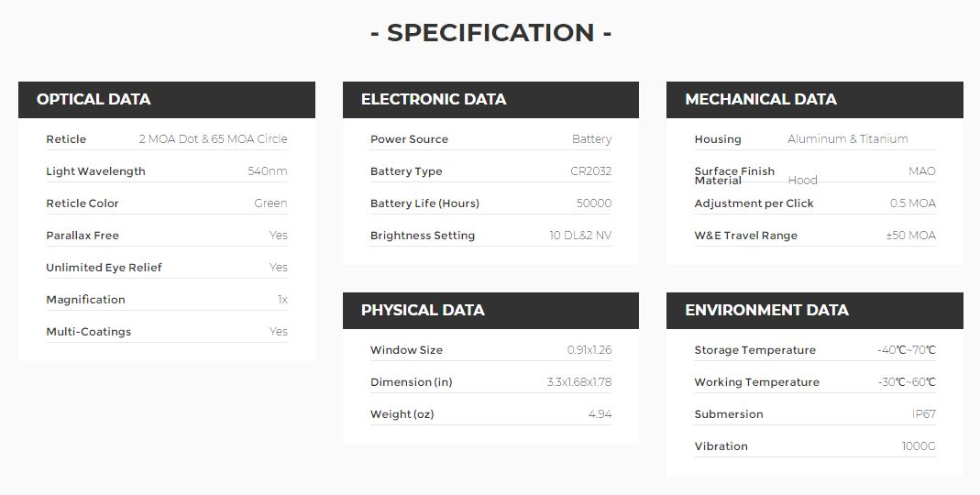The image size is (980, 495).
Task: Click the Brightness Setting 10 DL&2 NV value
Action: pos(580,236)
